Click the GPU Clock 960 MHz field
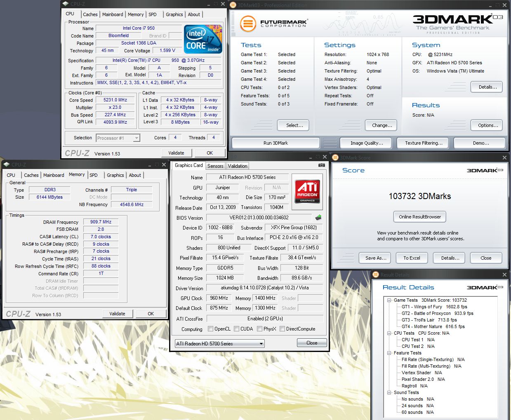This screenshot has width=511, height=420. [x=219, y=298]
